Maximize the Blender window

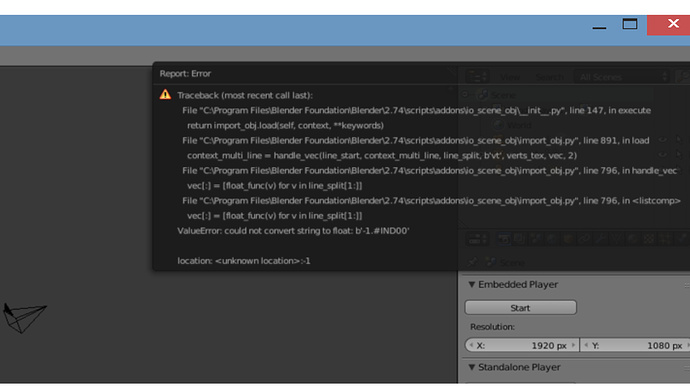[x=630, y=25]
